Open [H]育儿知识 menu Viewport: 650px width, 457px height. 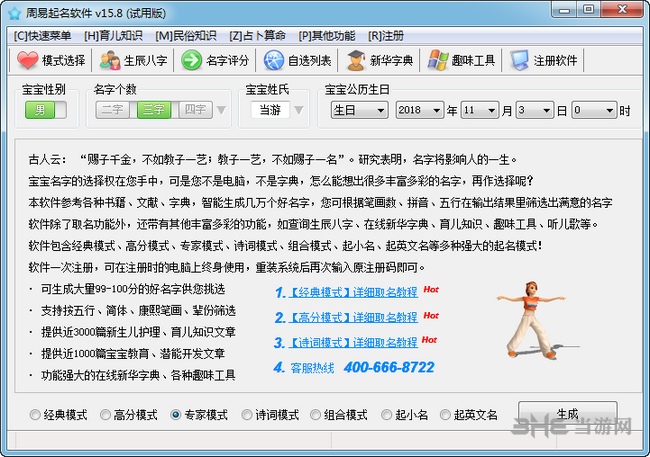(113, 36)
